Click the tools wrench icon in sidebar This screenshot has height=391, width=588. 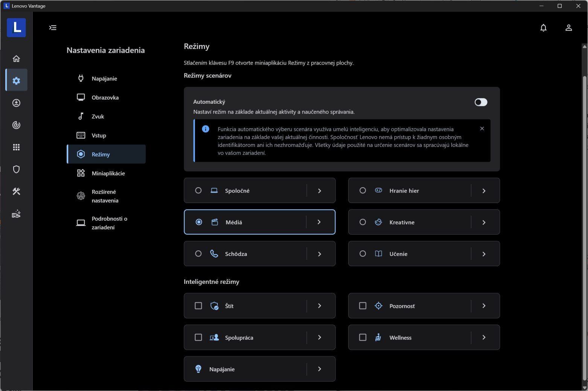(x=16, y=192)
